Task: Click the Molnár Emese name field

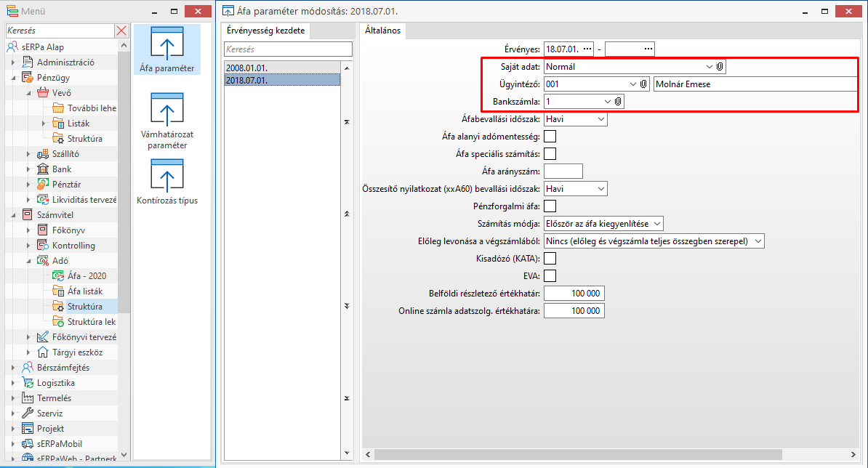Action: coord(755,84)
